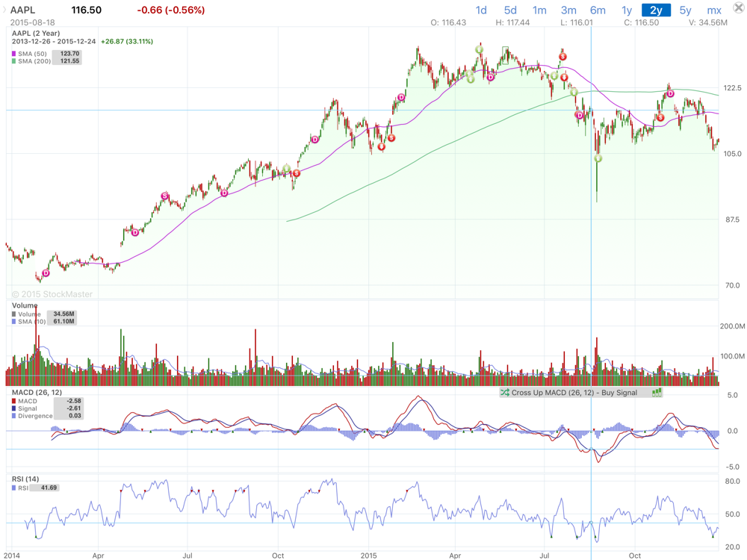Open the November 2015 dividend D marker
The image size is (747, 560).
click(x=670, y=94)
